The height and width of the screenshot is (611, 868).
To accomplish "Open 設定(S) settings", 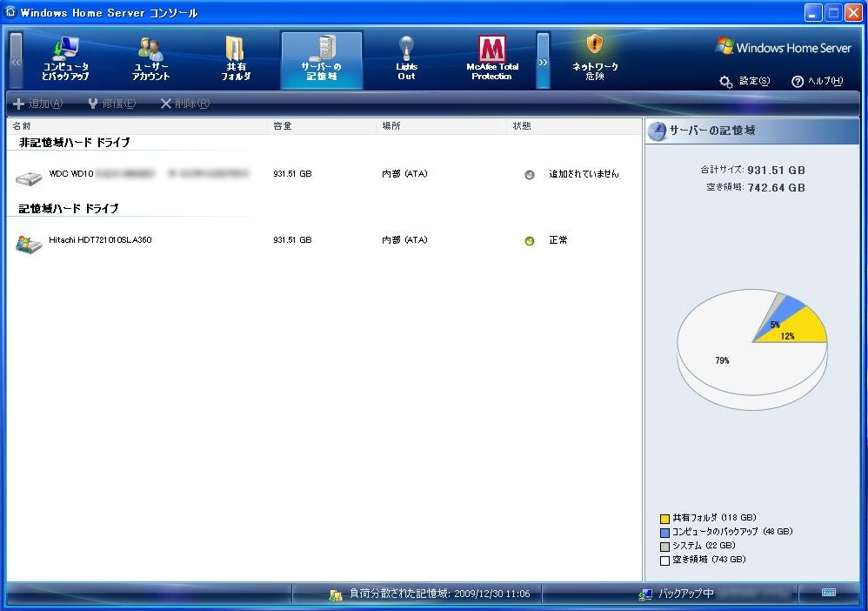I will [x=744, y=82].
